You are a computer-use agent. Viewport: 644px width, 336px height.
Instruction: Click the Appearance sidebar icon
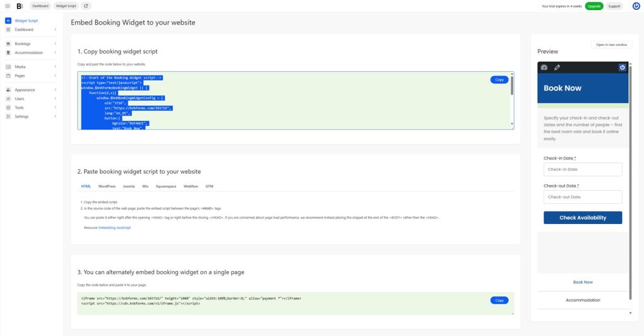(8, 90)
